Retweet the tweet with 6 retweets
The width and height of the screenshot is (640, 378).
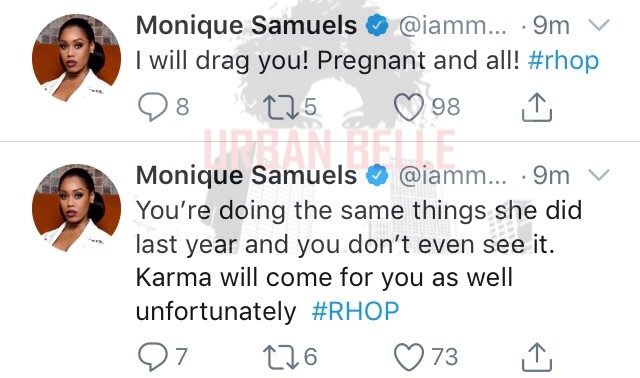tap(280, 357)
